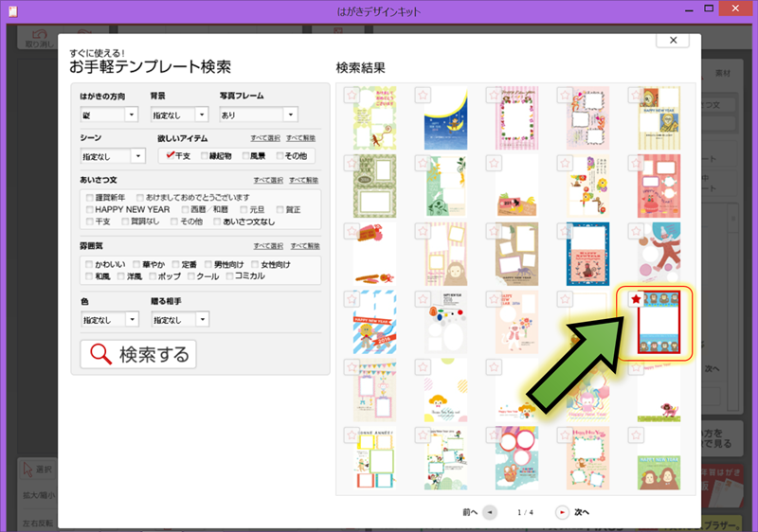Tick the 風景 item checkbox
Image resolution: width=758 pixels, height=532 pixels.
[x=246, y=155]
